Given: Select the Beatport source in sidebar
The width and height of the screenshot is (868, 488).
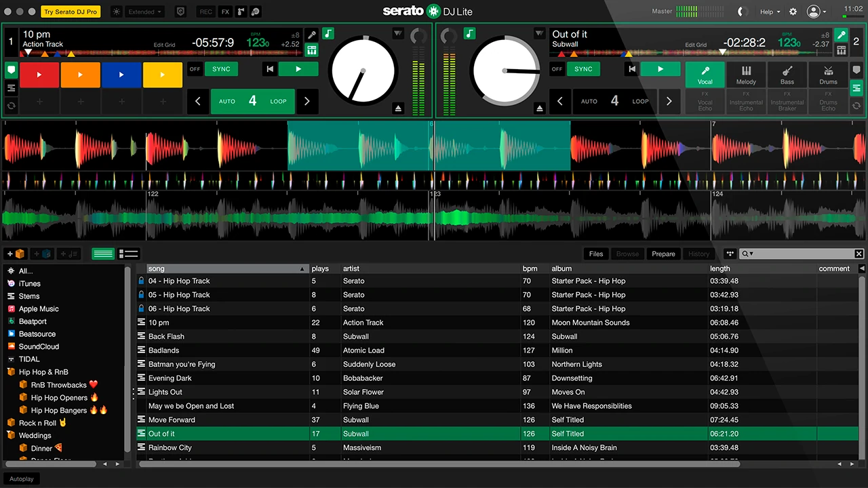Looking at the screenshot, I should point(33,321).
